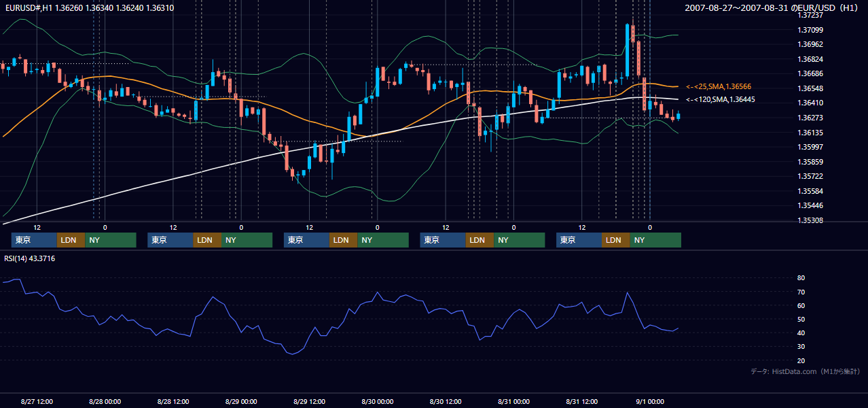
Task: Select the LDN session block for 8/28
Action: [207, 240]
